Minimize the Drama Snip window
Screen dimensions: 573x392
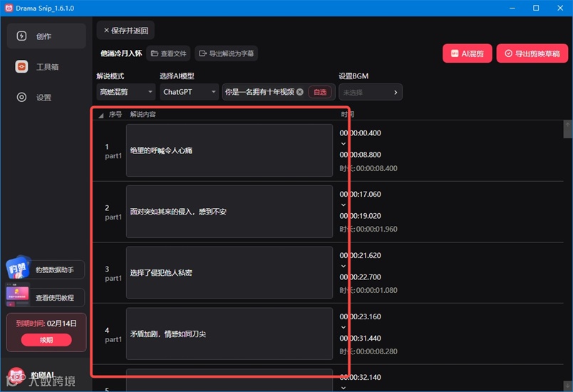click(512, 8)
